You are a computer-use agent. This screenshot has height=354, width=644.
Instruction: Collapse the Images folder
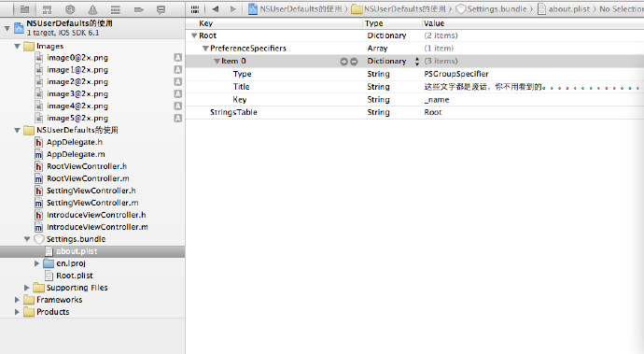tap(17, 46)
